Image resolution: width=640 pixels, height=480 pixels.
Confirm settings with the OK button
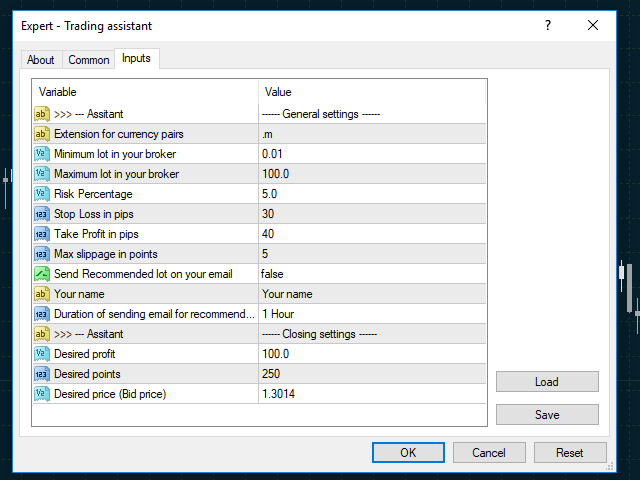coord(408,453)
